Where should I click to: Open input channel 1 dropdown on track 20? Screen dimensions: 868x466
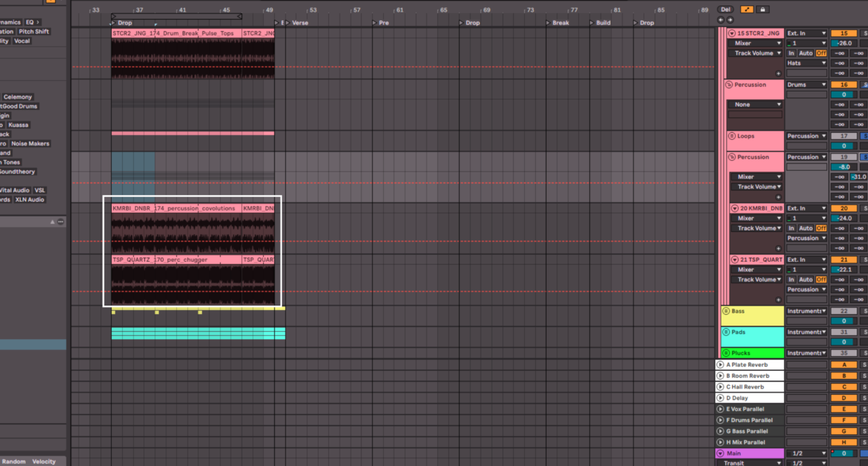point(807,218)
